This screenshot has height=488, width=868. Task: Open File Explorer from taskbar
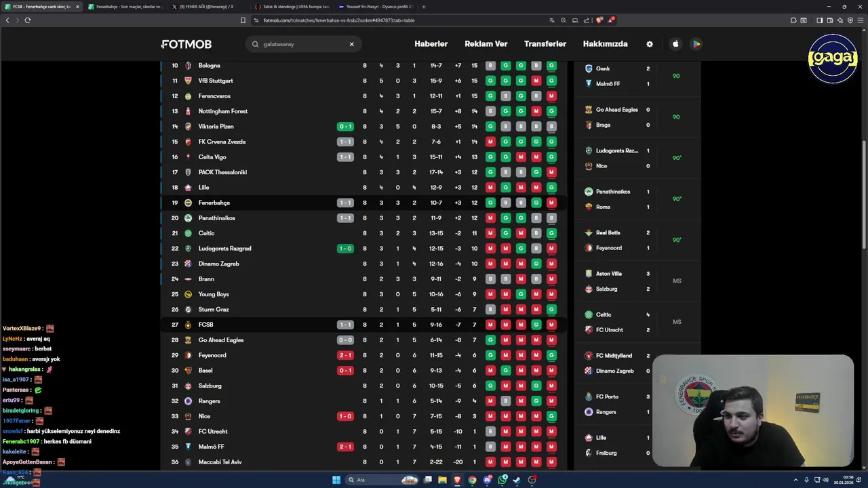tap(442, 480)
